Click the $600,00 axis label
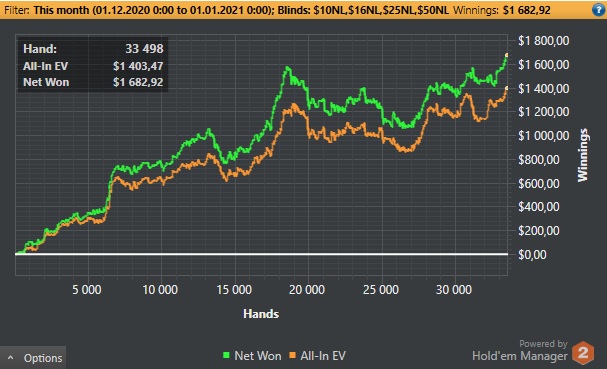This screenshot has height=369, width=607. [539, 184]
